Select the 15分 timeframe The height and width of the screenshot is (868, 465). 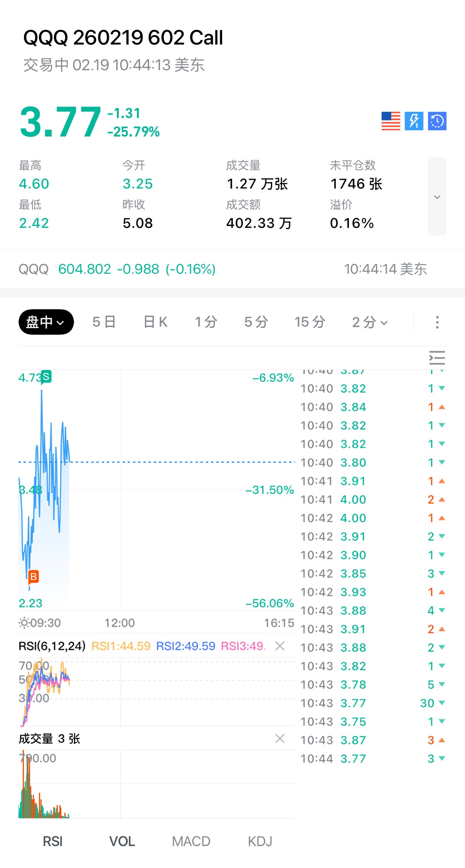click(x=310, y=322)
